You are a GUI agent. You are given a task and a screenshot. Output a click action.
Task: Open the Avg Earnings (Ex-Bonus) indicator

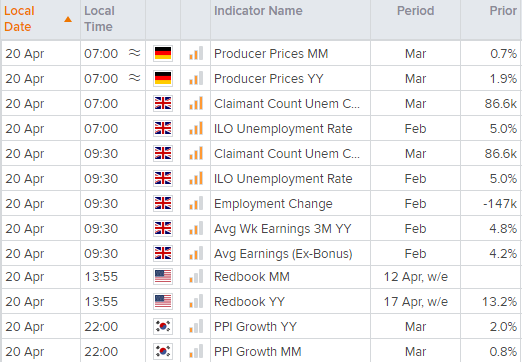(x=283, y=254)
